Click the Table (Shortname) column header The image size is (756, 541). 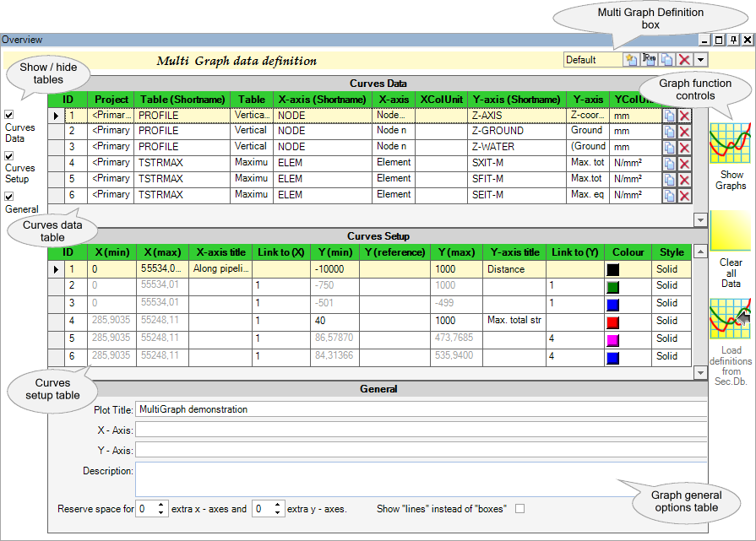182,100
